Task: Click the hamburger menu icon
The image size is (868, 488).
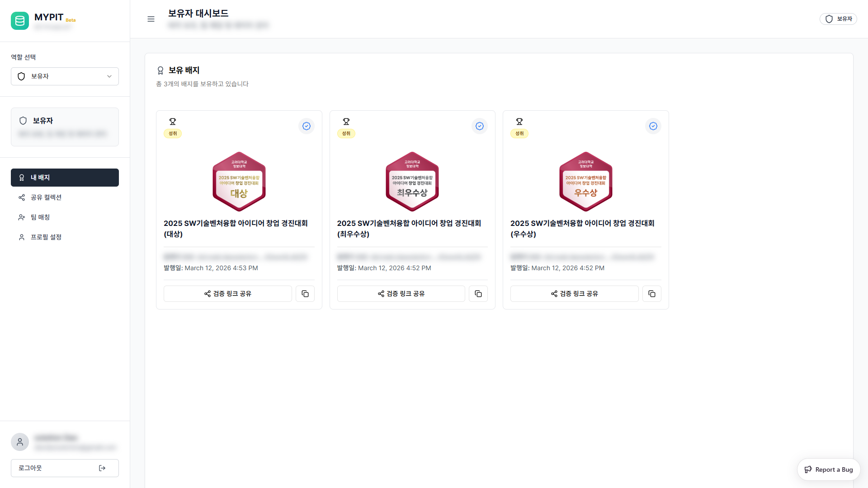Action: [x=151, y=19]
